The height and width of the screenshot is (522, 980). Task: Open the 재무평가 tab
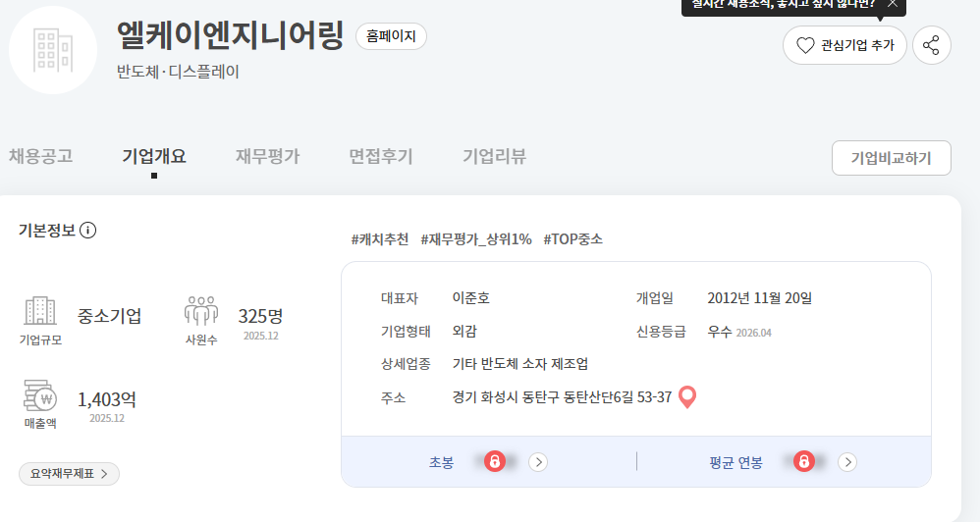(267, 156)
